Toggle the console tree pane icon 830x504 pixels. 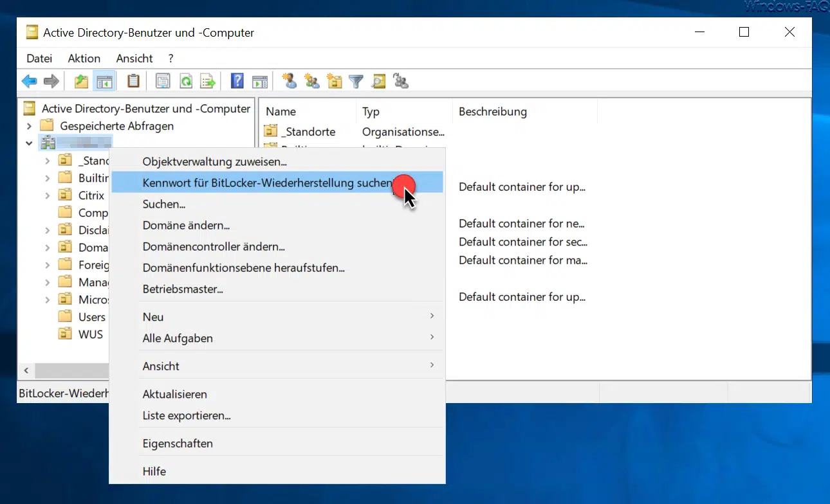coord(104,82)
